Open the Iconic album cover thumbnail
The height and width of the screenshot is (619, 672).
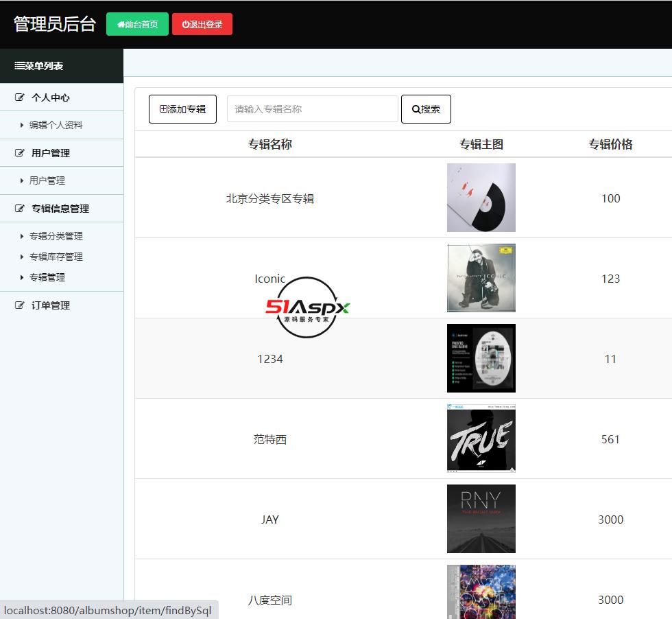pyautogui.click(x=481, y=278)
